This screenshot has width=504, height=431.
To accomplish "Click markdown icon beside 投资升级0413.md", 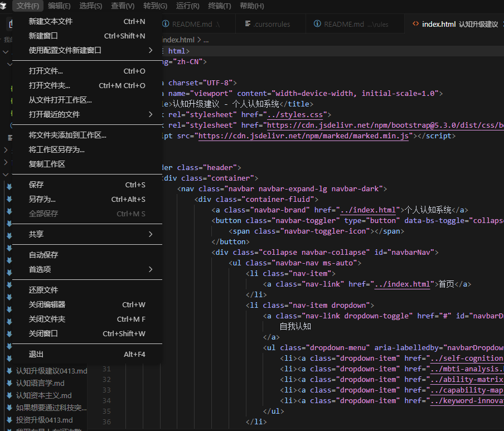I will pyautogui.click(x=9, y=420).
